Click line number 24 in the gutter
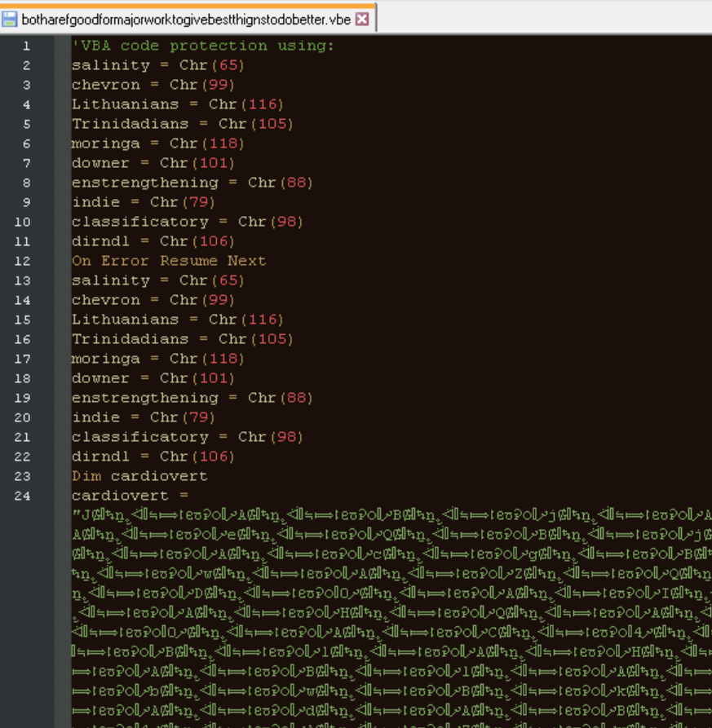The image size is (712, 728). click(22, 496)
